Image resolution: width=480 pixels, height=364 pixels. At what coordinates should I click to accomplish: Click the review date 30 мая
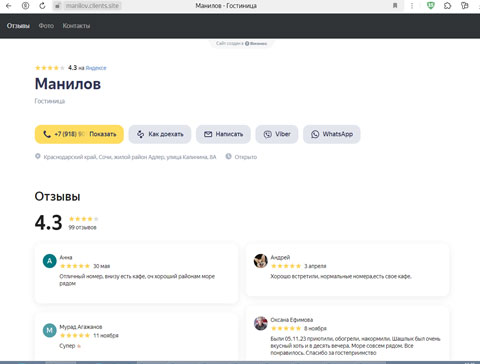[102, 266]
